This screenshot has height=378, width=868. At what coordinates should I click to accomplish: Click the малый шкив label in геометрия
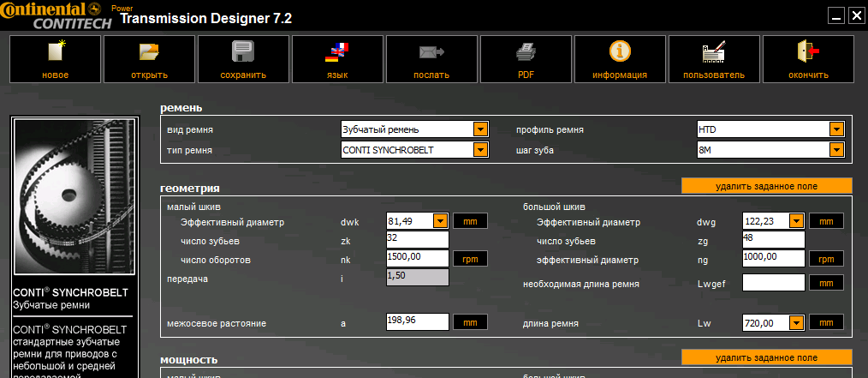click(x=193, y=207)
